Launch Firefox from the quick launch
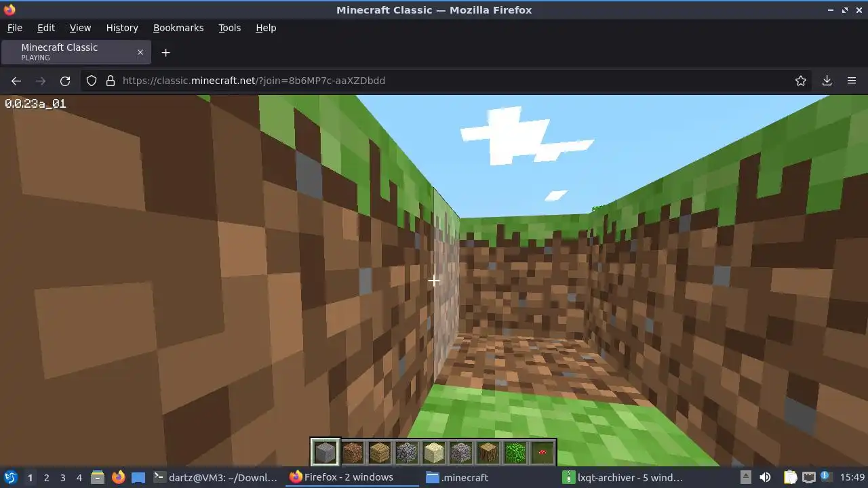Image resolution: width=868 pixels, height=488 pixels. pyautogui.click(x=118, y=478)
